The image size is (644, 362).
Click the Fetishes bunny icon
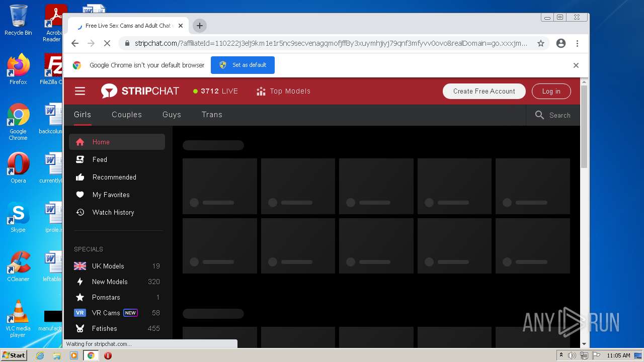click(x=80, y=328)
